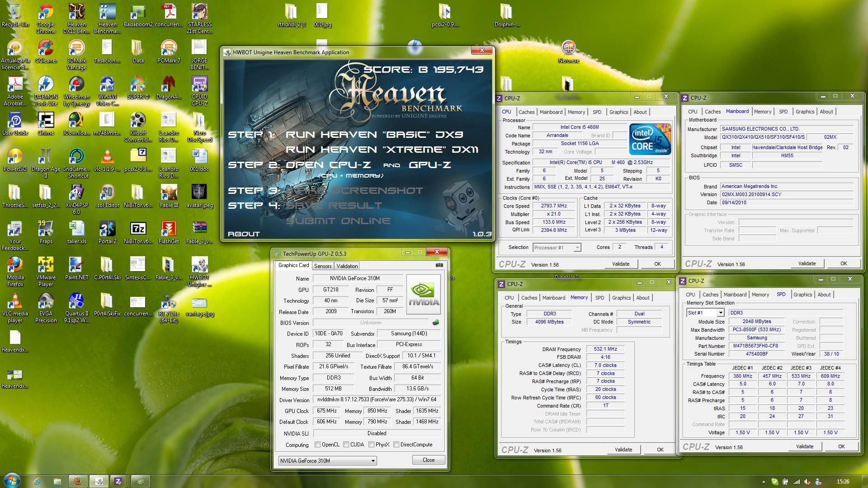
Task: Click the Part Number field in SPD window
Action: coord(757,346)
